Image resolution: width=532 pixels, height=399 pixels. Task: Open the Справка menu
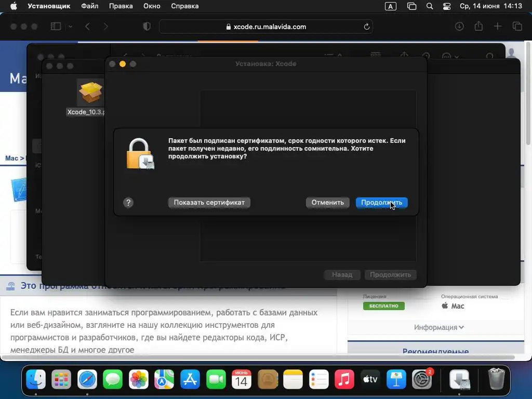point(184,6)
